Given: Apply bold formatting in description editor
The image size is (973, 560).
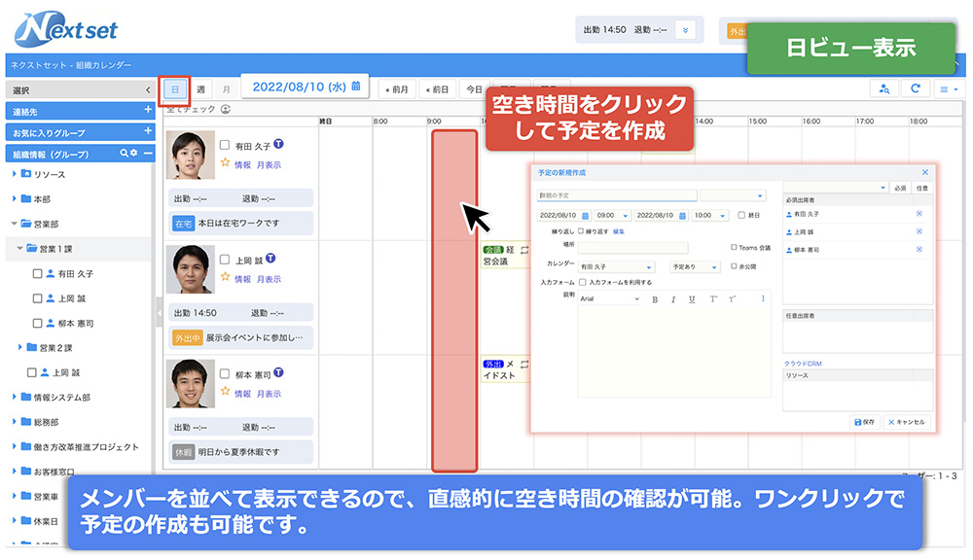Looking at the screenshot, I should tap(655, 299).
